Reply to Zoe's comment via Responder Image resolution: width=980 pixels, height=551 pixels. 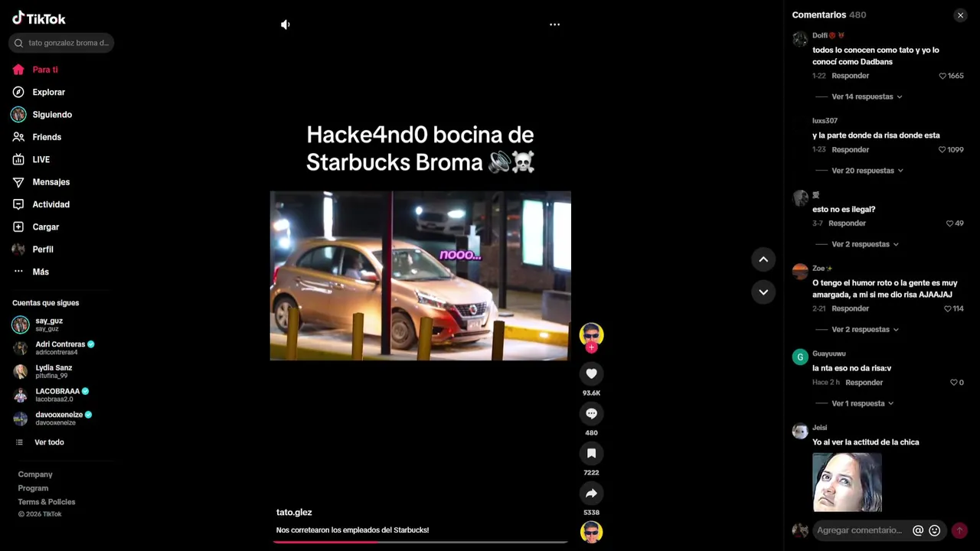tap(850, 308)
